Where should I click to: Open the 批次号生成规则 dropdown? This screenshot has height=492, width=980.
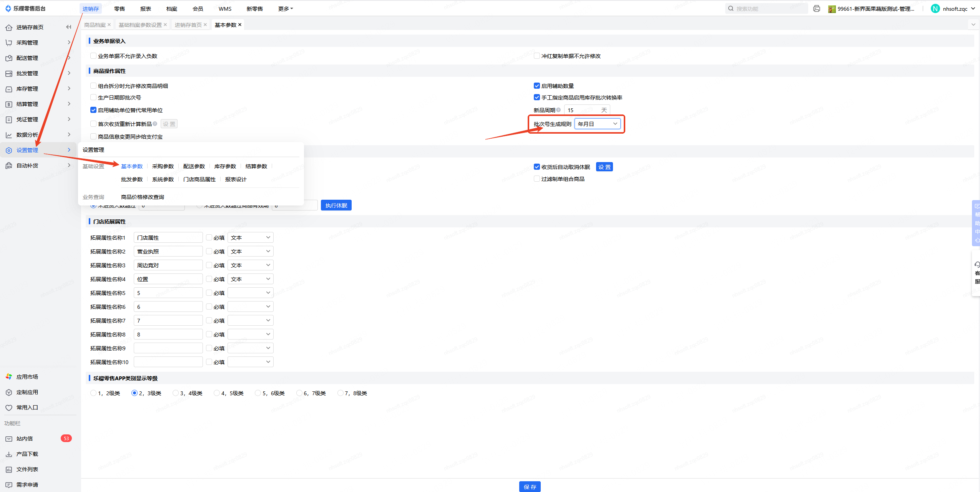[597, 124]
